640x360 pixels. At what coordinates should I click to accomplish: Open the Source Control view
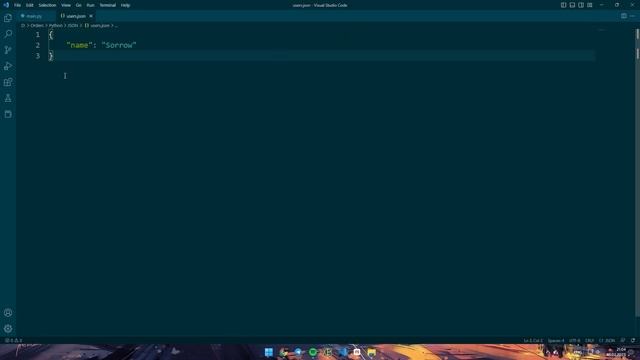8,50
